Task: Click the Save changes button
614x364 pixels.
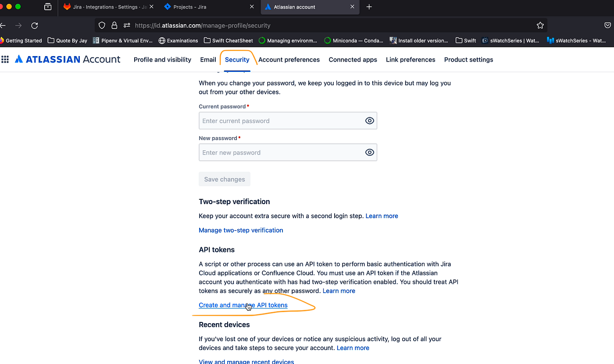Action: tap(225, 179)
